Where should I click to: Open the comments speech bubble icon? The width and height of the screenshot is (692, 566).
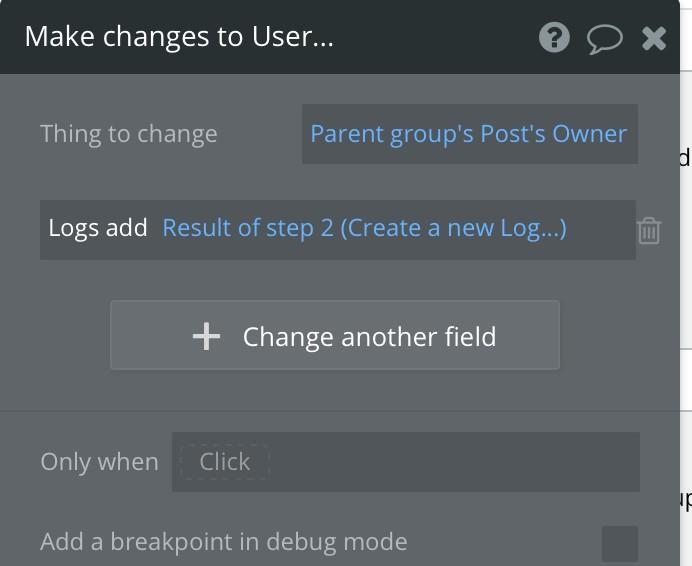click(605, 39)
